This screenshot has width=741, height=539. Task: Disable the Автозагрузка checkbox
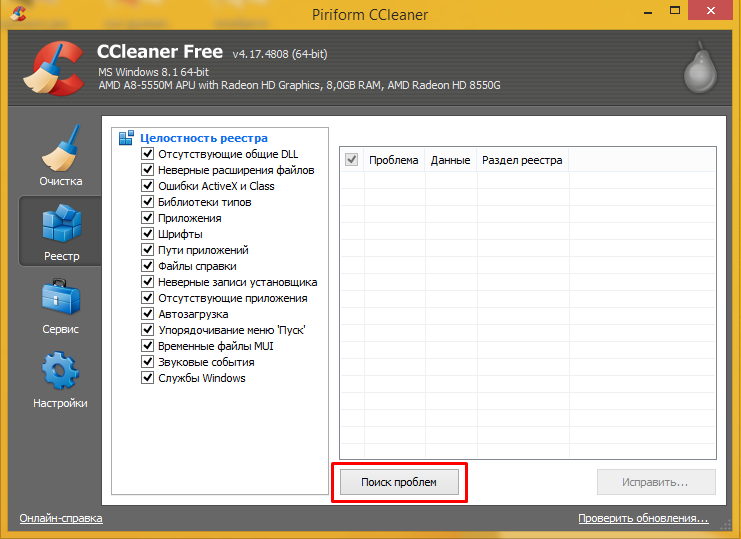point(147,314)
